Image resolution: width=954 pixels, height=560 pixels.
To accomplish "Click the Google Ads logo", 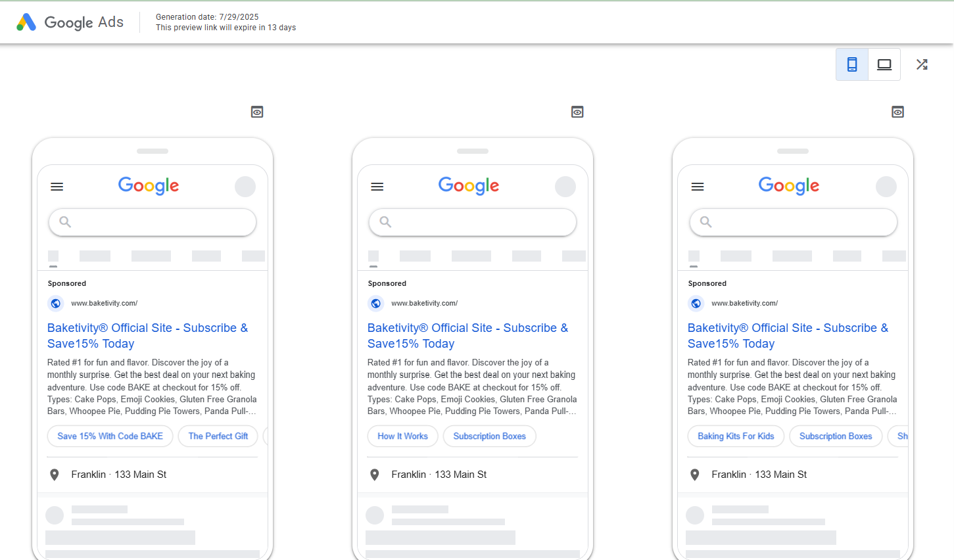I will pyautogui.click(x=70, y=22).
